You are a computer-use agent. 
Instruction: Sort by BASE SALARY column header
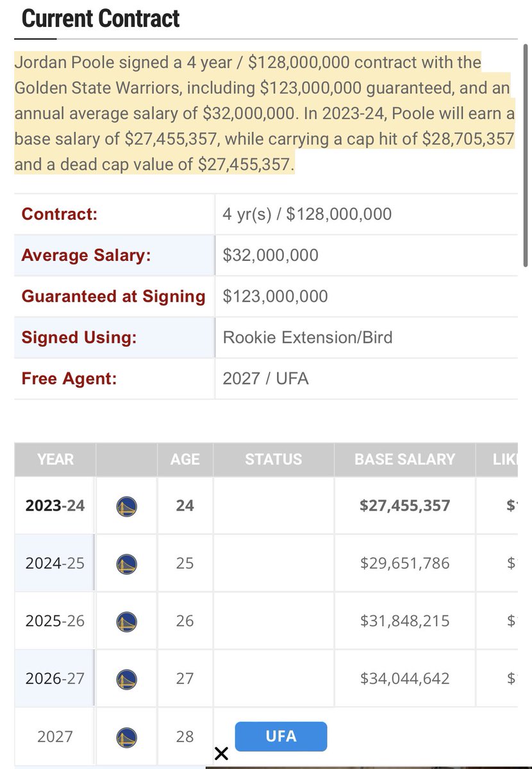(404, 459)
